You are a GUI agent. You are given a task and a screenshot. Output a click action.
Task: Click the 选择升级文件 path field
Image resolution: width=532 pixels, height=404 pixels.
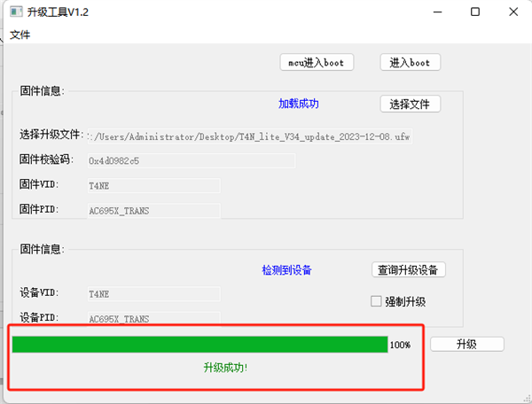248,136
